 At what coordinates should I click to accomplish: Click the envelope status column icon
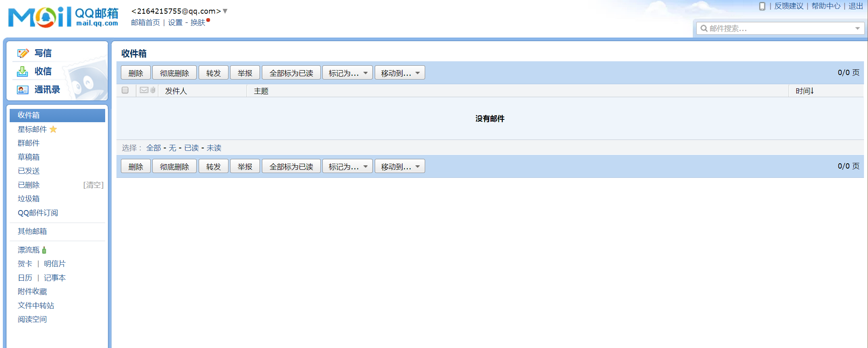(x=144, y=90)
